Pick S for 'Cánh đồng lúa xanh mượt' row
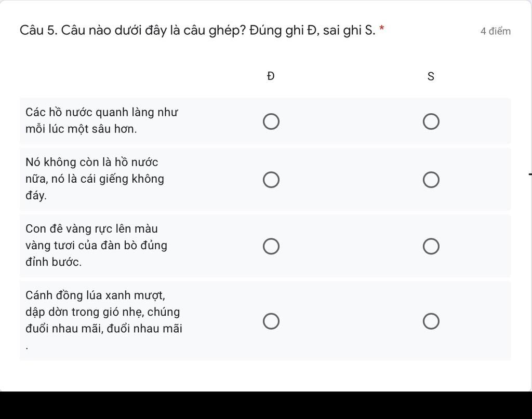This screenshot has width=532, height=419. 431,321
